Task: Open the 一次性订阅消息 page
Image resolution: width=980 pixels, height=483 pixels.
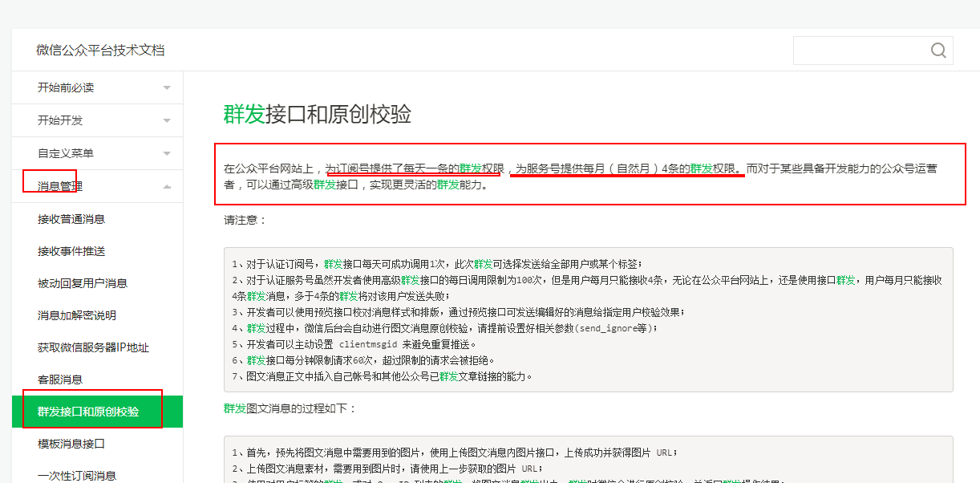Action: click(x=77, y=475)
